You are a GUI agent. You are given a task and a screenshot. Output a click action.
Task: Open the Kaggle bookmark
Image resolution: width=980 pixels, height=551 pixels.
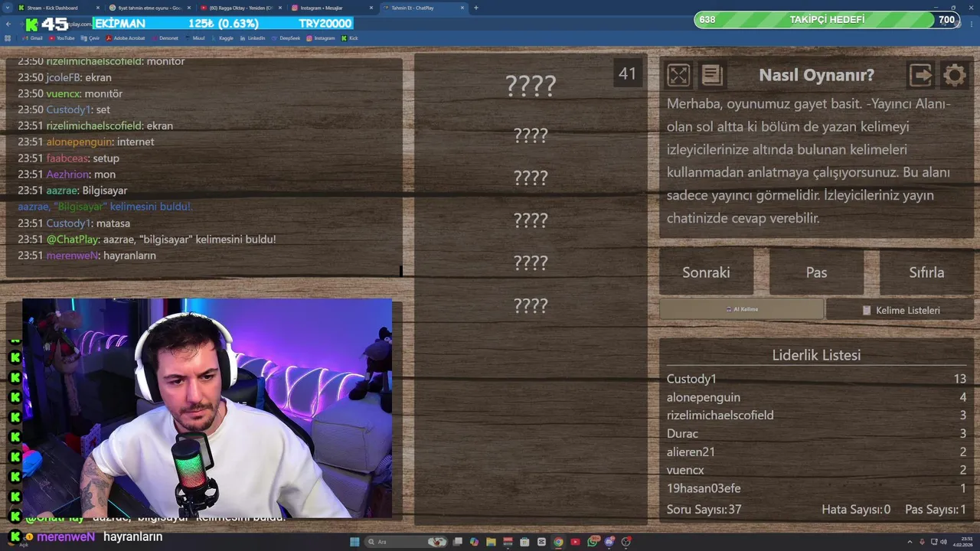pyautogui.click(x=222, y=38)
